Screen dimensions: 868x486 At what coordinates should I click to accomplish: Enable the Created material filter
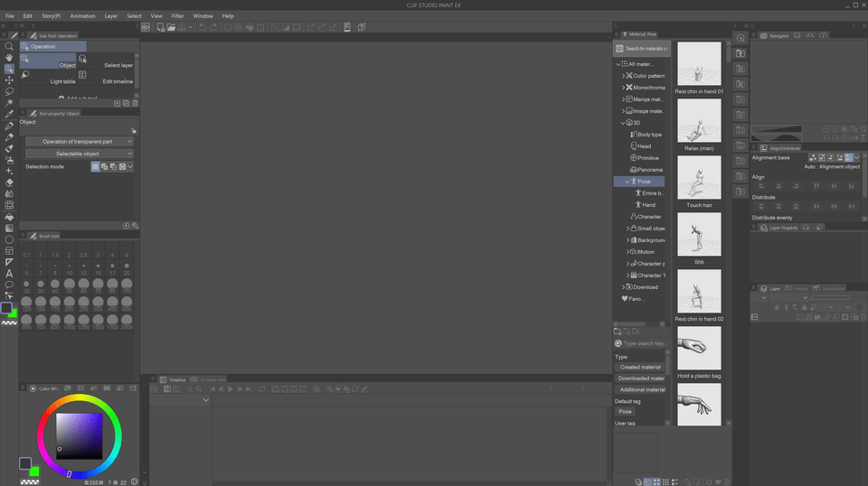point(640,368)
